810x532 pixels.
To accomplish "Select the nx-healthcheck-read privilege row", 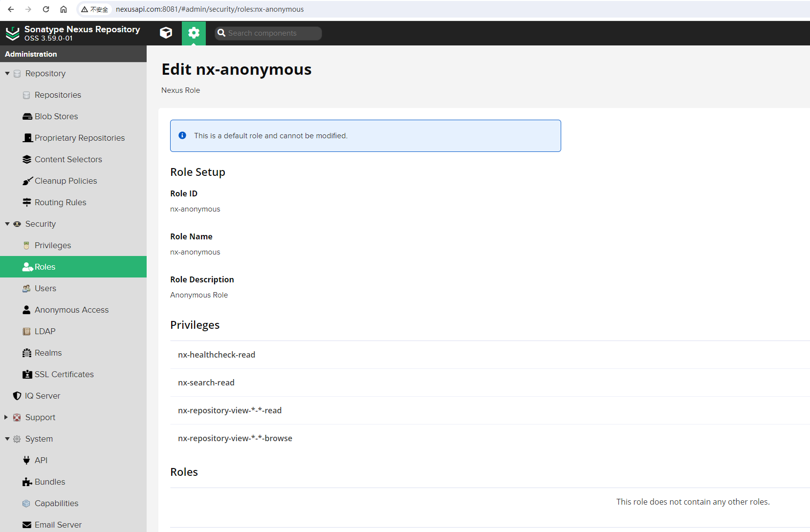I will pyautogui.click(x=490, y=355).
